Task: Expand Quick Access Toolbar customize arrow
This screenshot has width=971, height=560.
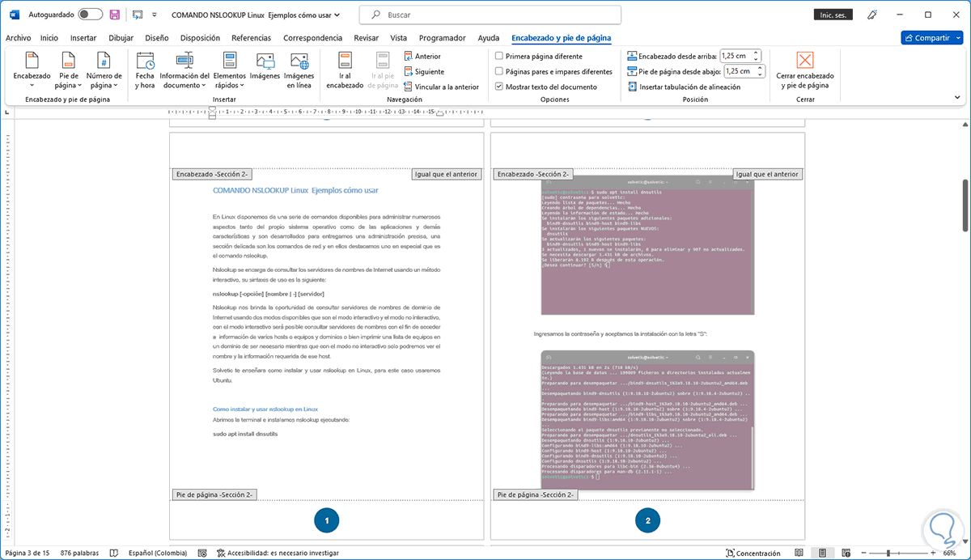Action: 155,15
